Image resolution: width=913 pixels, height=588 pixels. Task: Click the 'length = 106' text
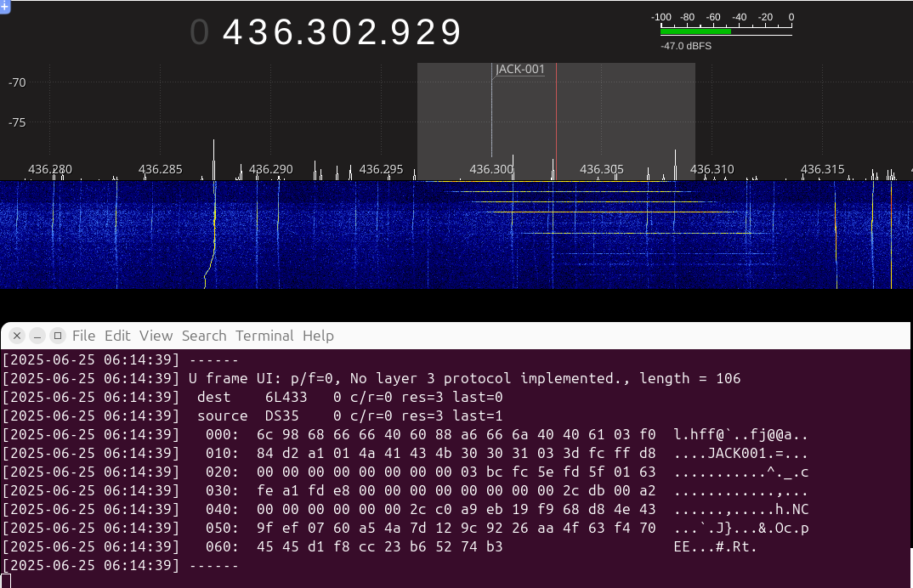(690, 378)
